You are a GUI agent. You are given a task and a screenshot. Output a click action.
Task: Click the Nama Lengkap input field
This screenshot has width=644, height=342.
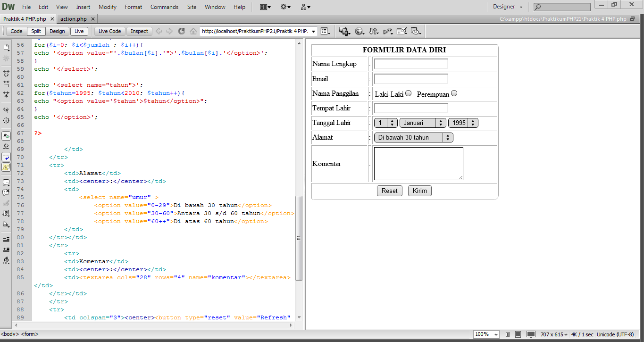[411, 64]
